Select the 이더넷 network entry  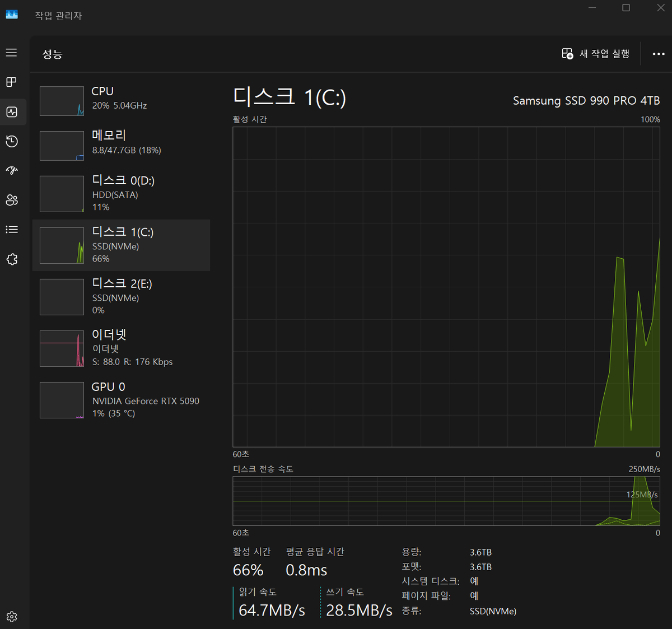(122, 348)
